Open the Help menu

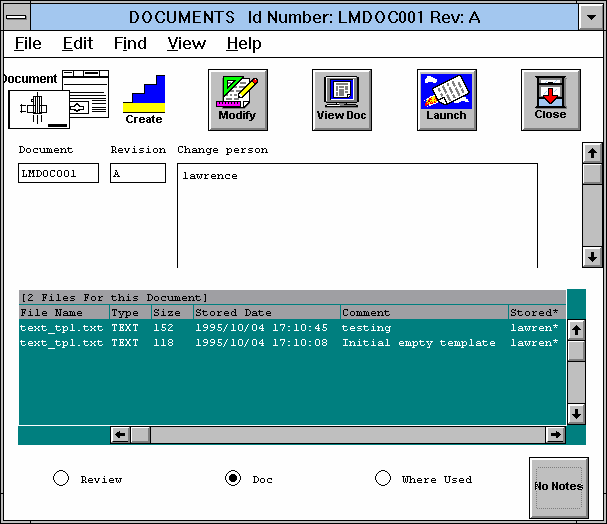click(243, 44)
